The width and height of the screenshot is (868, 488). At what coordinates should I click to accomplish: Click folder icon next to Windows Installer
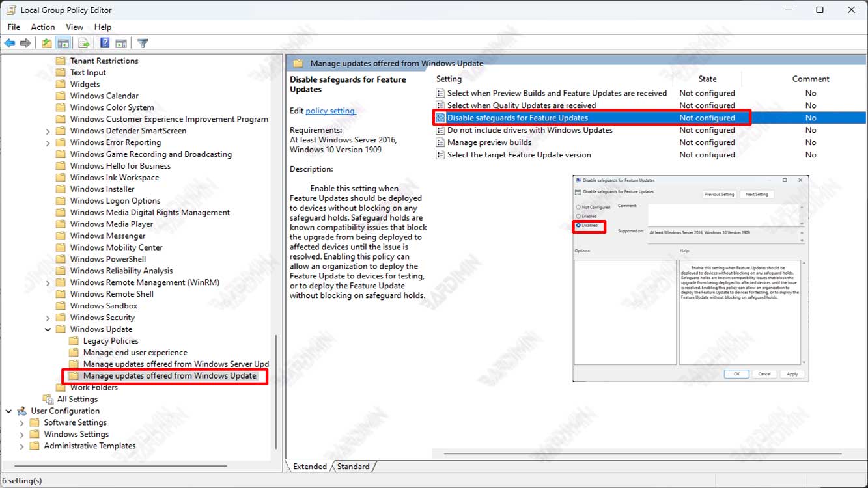pyautogui.click(x=61, y=189)
